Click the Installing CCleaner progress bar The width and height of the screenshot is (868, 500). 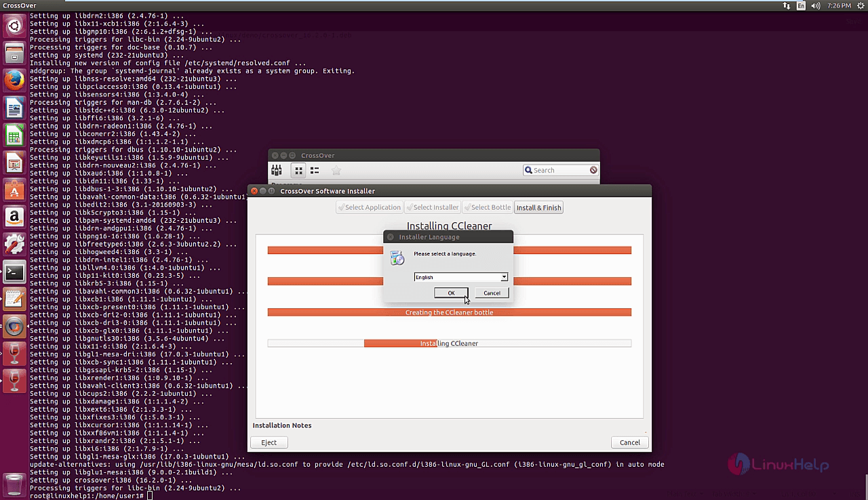coord(449,343)
